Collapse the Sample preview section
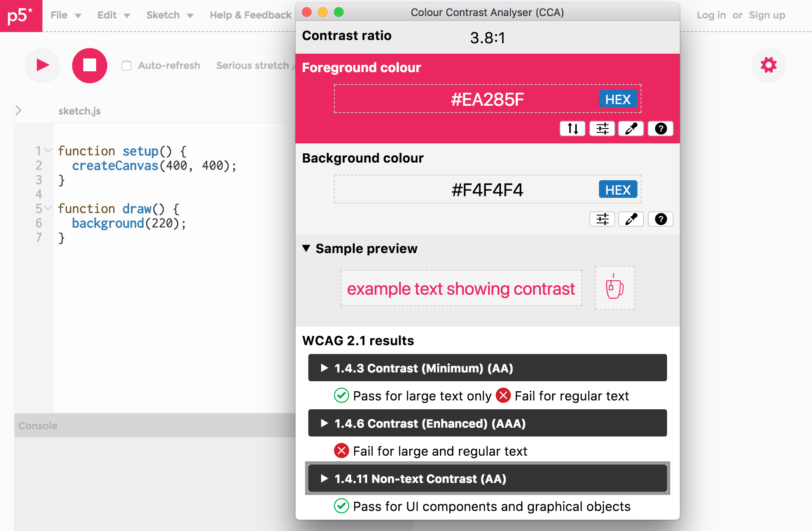This screenshot has width=812, height=531. [306, 248]
